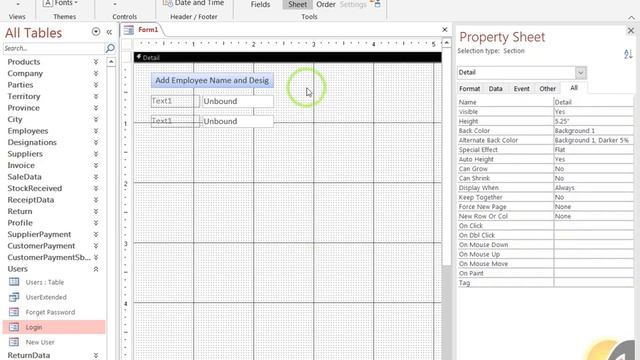This screenshot has height=360, width=640.
Task: Click the Display When property value
Action: click(593, 188)
